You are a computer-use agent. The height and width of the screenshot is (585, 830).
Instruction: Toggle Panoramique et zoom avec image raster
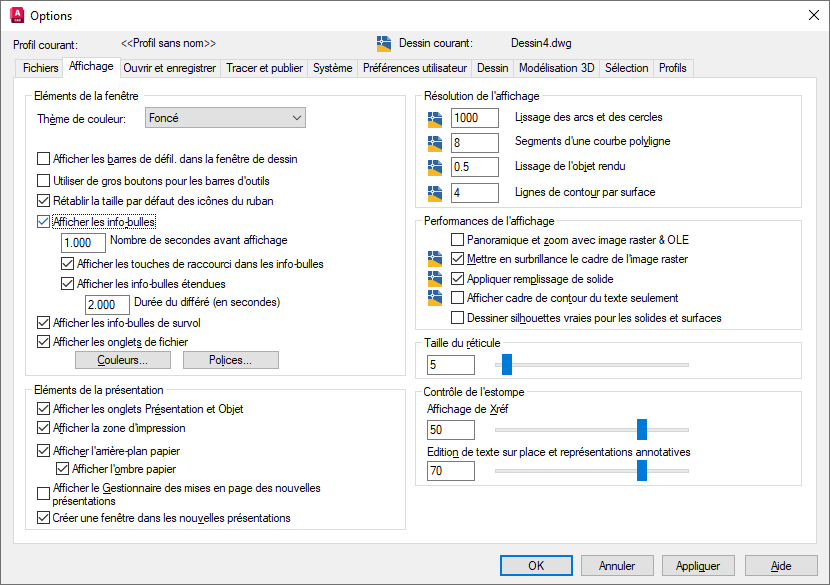pyautogui.click(x=458, y=240)
